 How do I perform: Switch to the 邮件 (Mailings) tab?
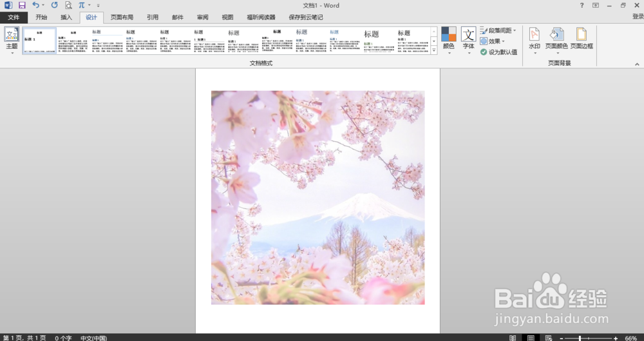pos(178,17)
